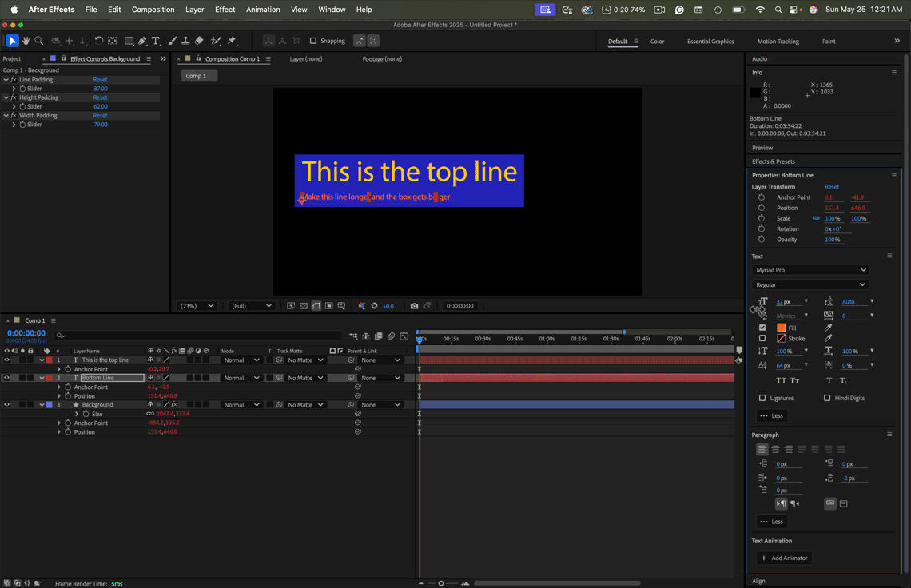Select the Rectangle shape tool

(129, 41)
